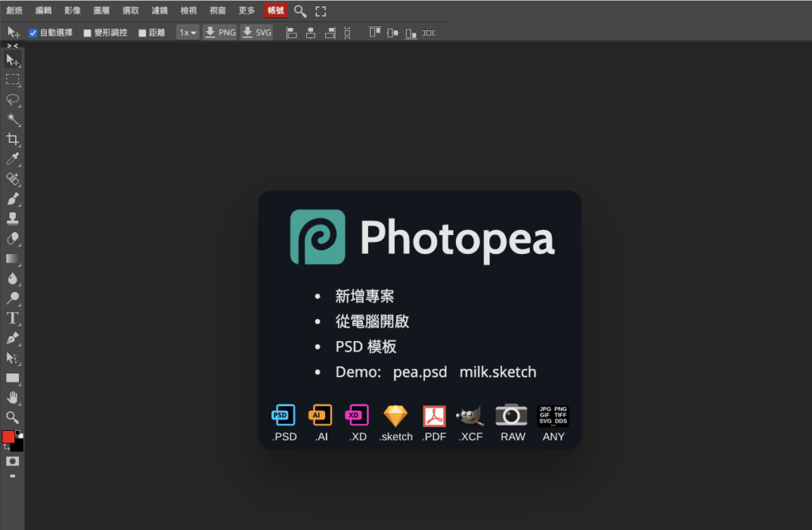Click 新增專案 link

tap(365, 297)
